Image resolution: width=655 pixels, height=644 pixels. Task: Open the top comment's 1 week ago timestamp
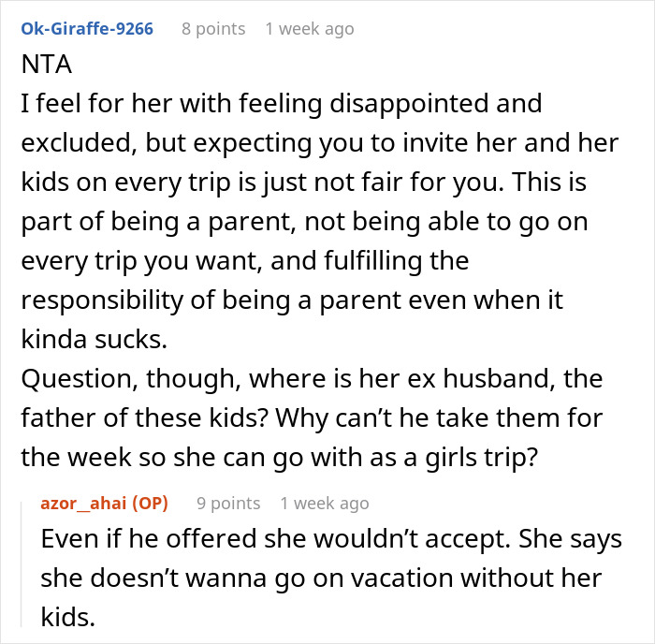(310, 29)
